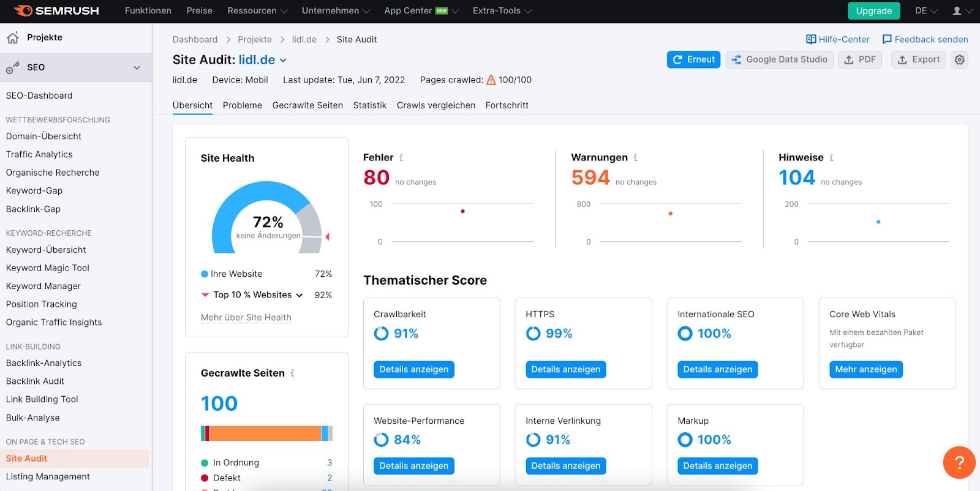Open the Hilfe-Center link
Image resolution: width=980 pixels, height=491 pixels.
tap(838, 39)
